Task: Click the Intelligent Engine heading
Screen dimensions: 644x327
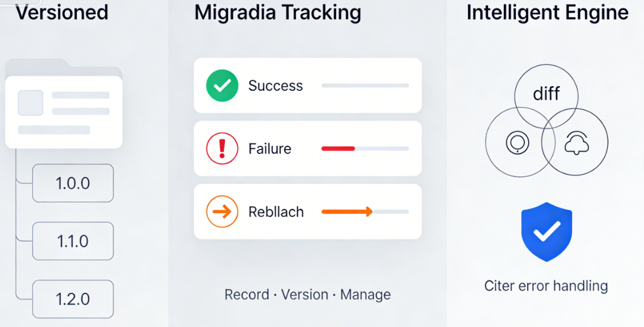Action: point(548,12)
